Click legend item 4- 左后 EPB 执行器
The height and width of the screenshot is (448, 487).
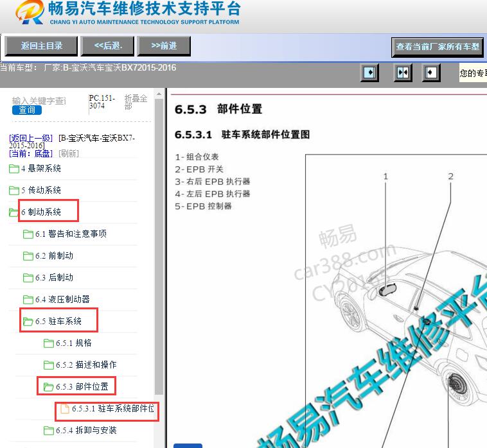[x=213, y=194]
